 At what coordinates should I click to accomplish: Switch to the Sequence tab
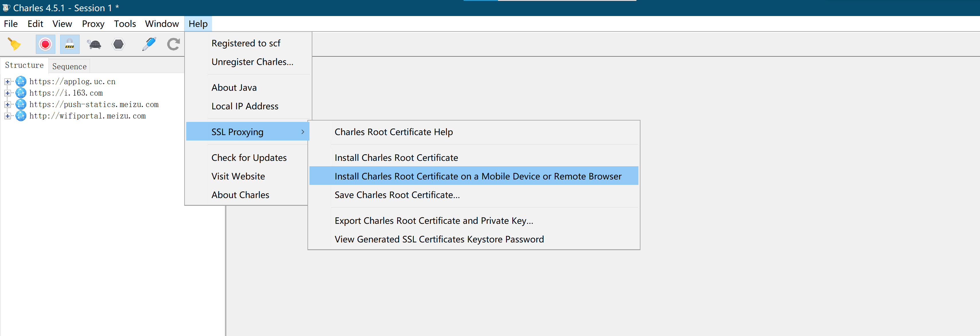tap(69, 66)
